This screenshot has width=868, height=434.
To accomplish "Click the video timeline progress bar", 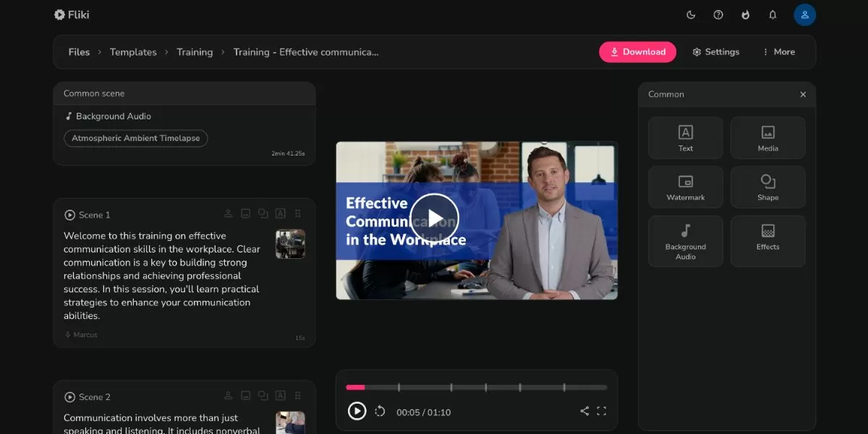I will coord(477,388).
